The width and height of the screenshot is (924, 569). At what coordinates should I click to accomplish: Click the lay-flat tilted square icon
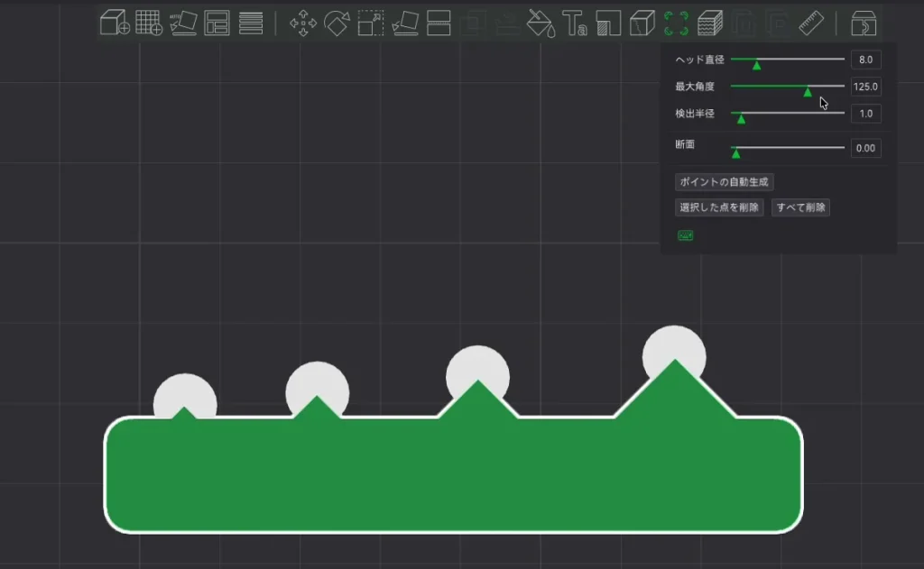(x=405, y=23)
